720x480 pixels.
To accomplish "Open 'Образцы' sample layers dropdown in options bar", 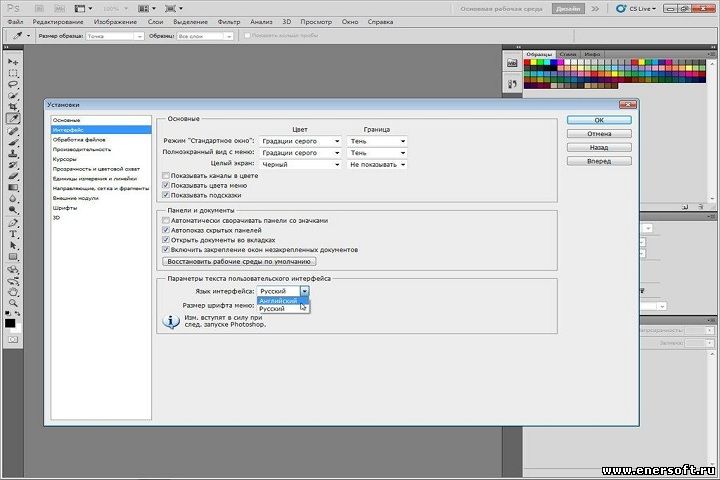I will (x=205, y=36).
